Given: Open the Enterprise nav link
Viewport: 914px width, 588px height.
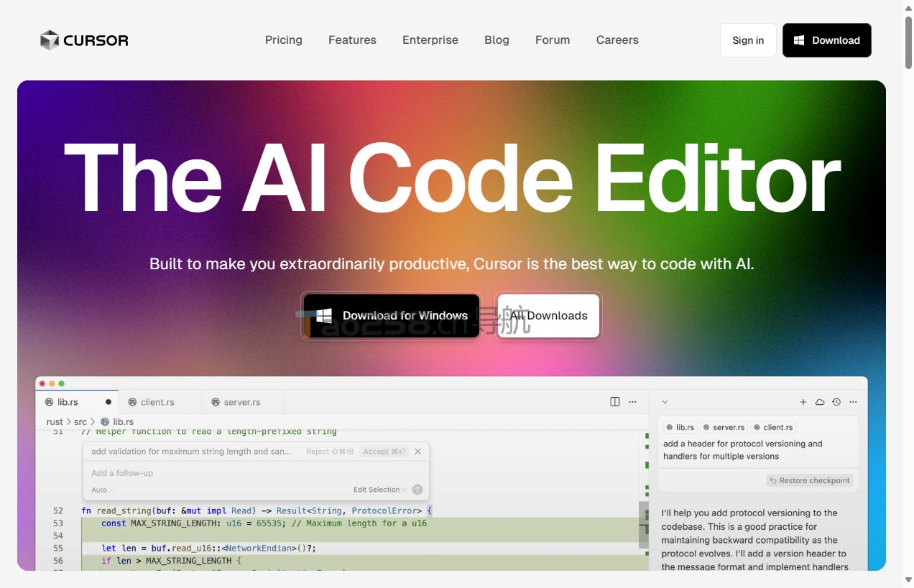Looking at the screenshot, I should tap(430, 40).
